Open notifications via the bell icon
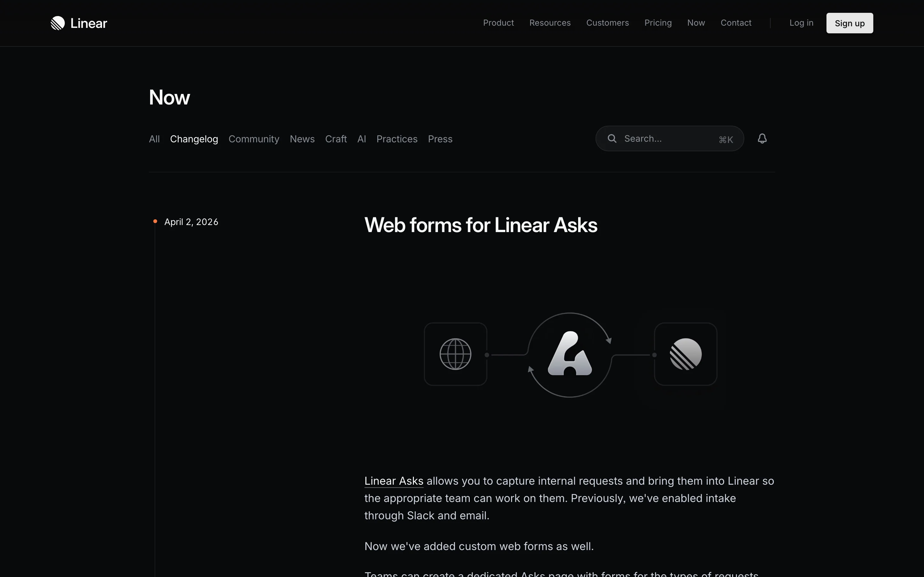The image size is (924, 577). 762,138
